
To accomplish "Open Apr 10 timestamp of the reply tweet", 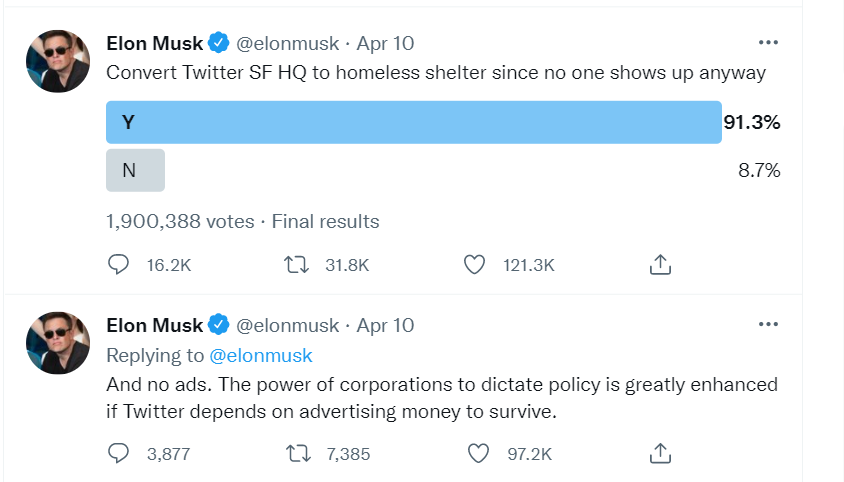I will pos(385,325).
